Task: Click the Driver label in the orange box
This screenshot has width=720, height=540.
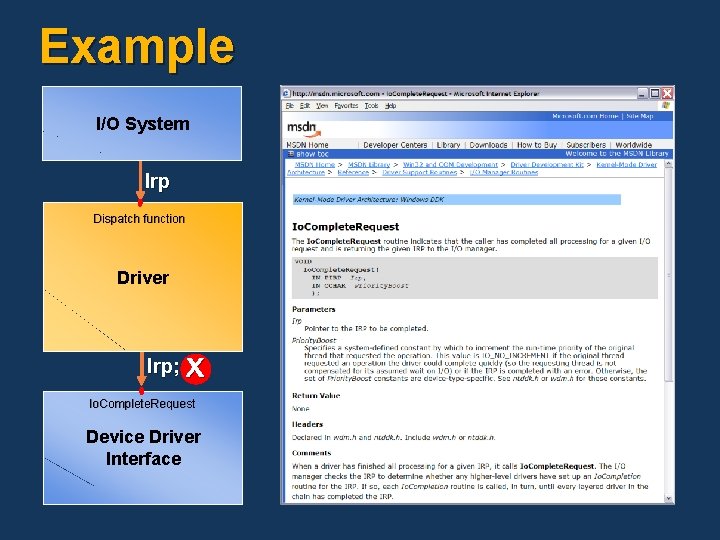Action: pyautogui.click(x=143, y=278)
